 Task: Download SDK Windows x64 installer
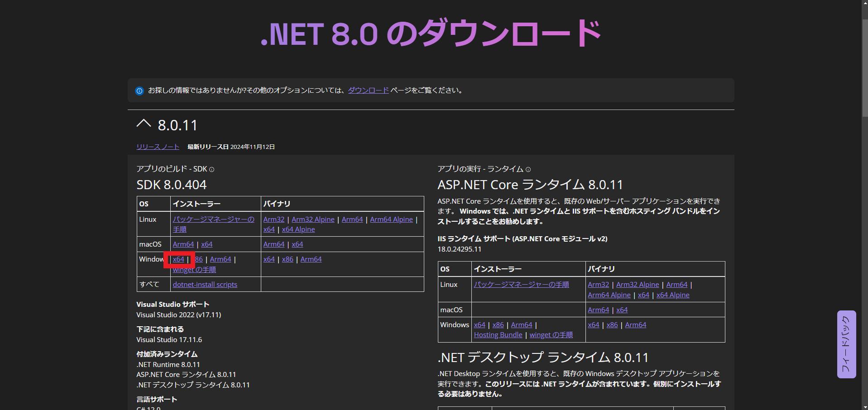(178, 259)
